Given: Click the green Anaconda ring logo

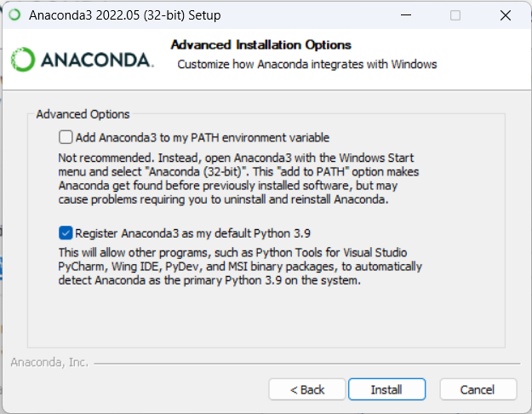Looking at the screenshot, I should pos(23,60).
